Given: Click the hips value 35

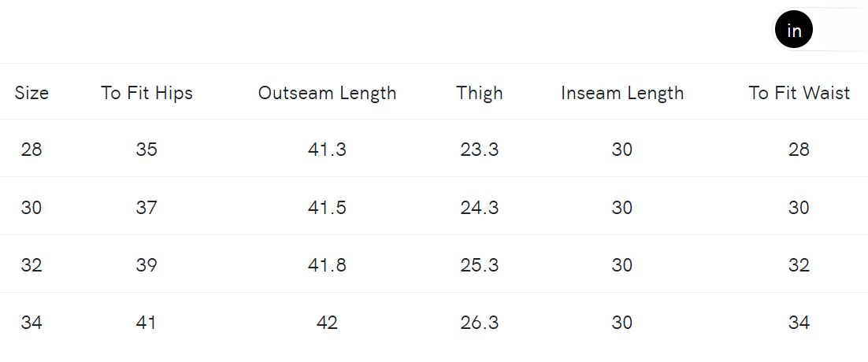Looking at the screenshot, I should coord(147,150).
